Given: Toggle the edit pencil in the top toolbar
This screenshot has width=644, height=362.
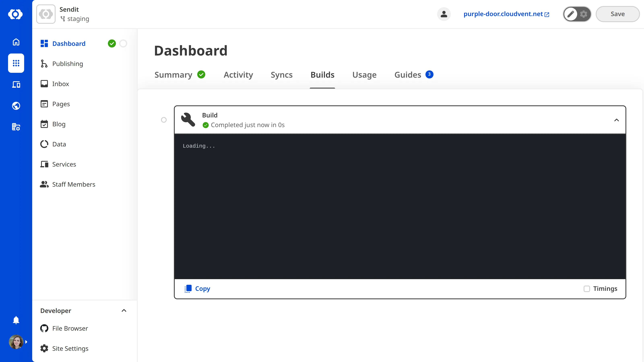Looking at the screenshot, I should click(x=571, y=14).
